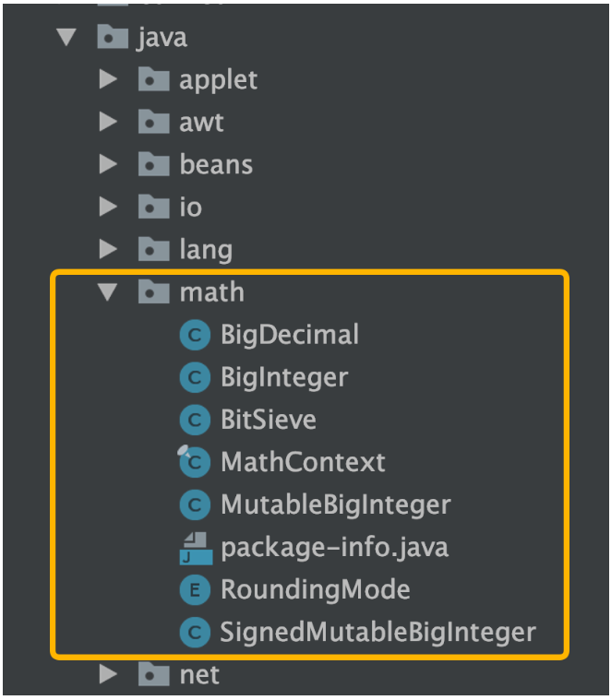Expand the applet package
The height and width of the screenshot is (700, 611).
[x=108, y=79]
